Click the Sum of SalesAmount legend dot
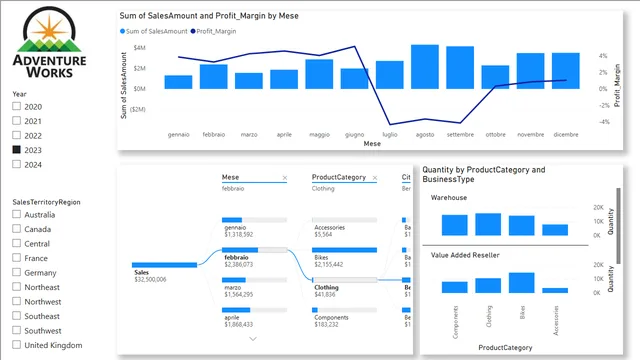 (122, 31)
